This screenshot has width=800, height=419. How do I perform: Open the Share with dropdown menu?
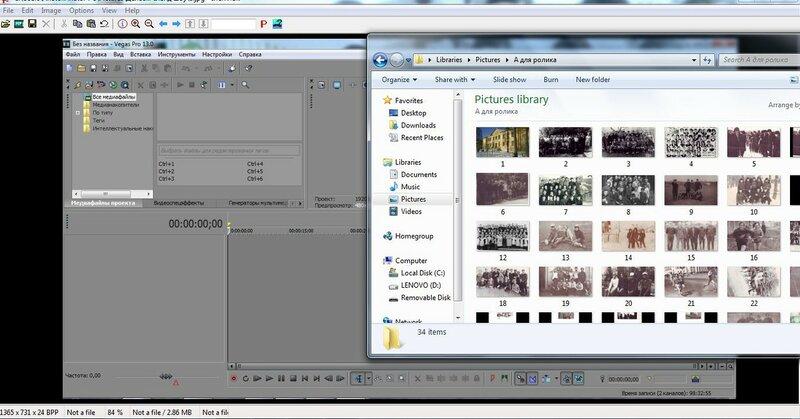(x=455, y=79)
